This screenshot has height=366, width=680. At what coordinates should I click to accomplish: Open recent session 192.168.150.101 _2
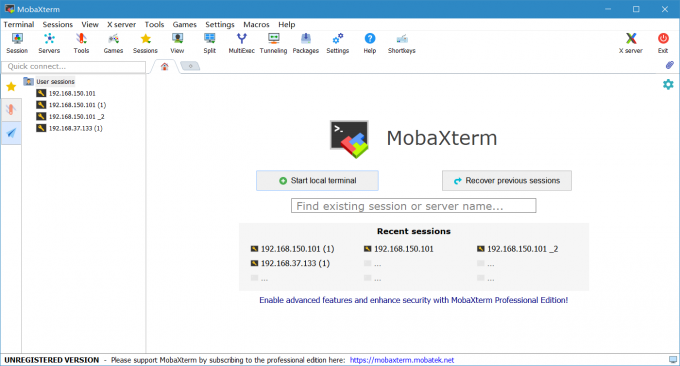[x=517, y=249]
